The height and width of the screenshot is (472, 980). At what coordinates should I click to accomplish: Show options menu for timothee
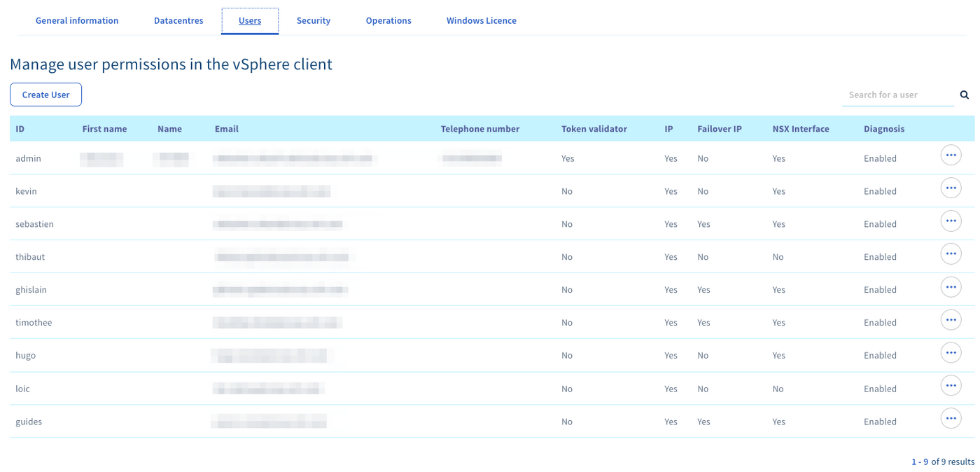[x=951, y=320]
